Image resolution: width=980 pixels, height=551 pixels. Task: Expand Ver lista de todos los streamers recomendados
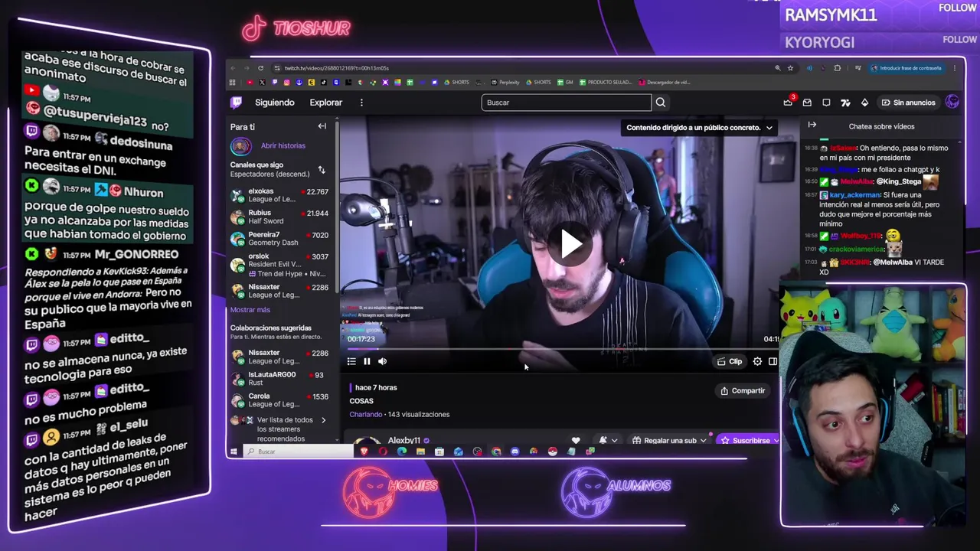279,429
